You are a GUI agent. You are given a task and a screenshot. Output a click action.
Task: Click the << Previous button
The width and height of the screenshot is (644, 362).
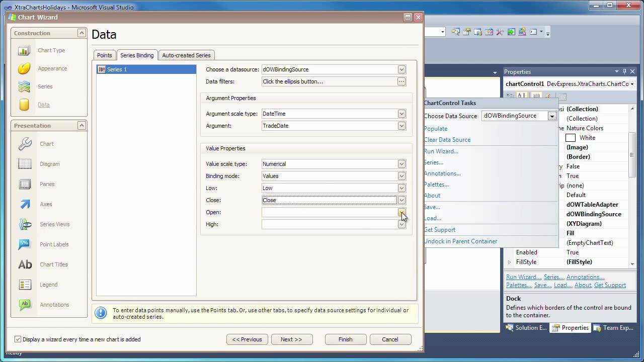[247, 339]
